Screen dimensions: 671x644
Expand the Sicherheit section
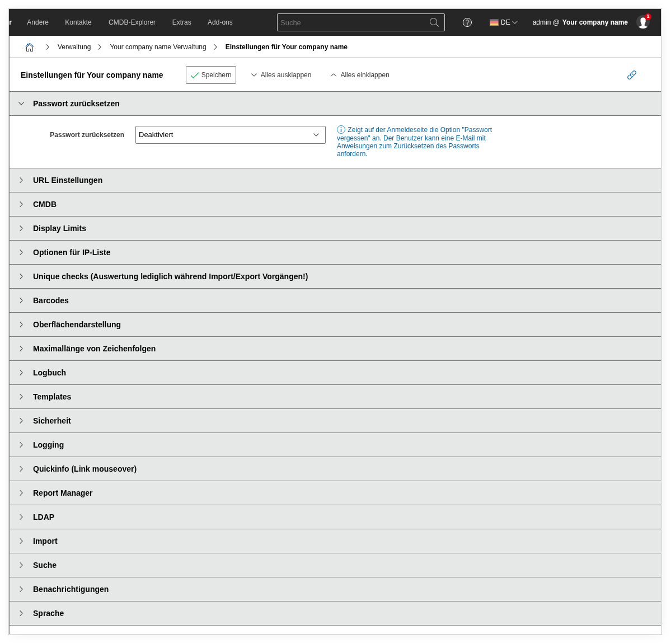(52, 421)
